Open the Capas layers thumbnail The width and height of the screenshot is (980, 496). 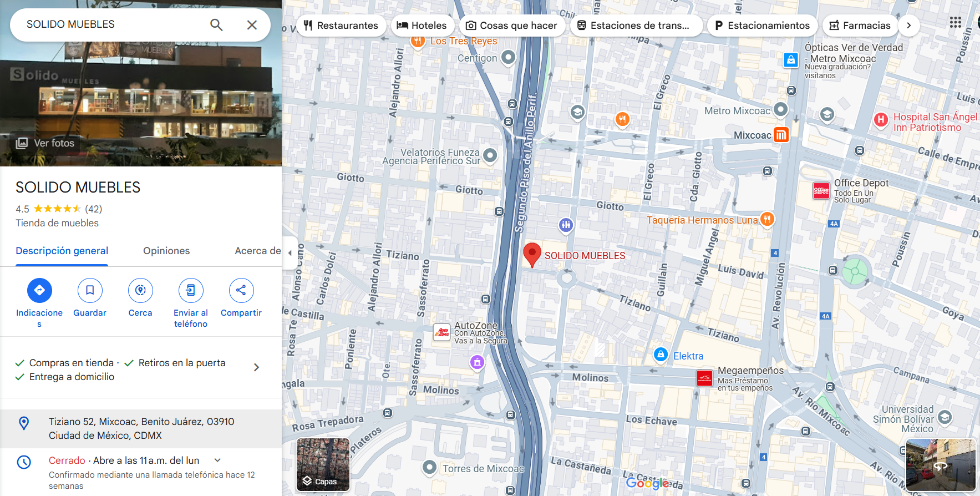(x=323, y=464)
